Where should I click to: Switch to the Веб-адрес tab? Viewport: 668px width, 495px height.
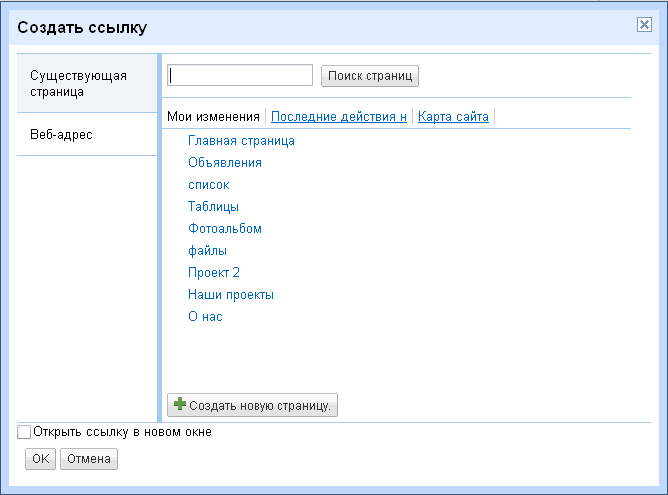point(87,135)
